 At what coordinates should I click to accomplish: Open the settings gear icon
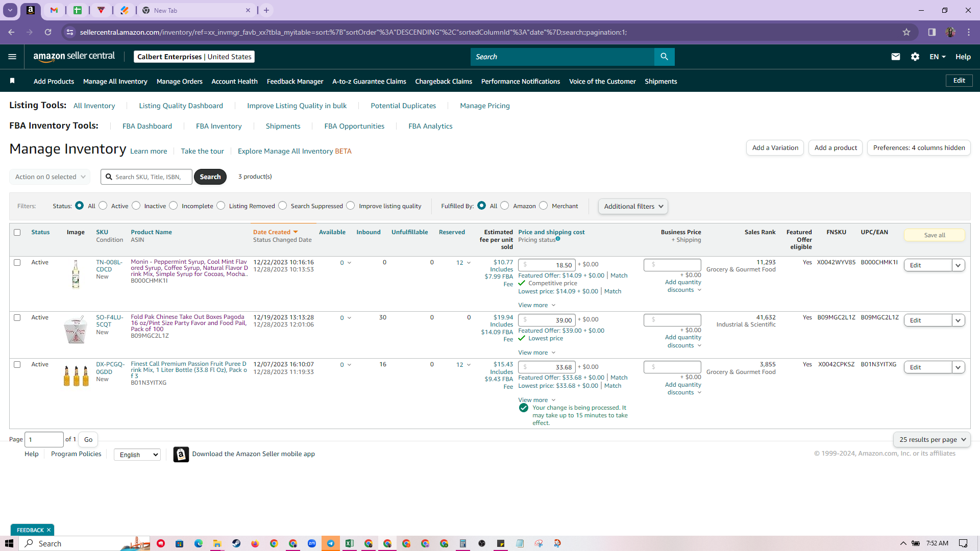pyautogui.click(x=915, y=57)
